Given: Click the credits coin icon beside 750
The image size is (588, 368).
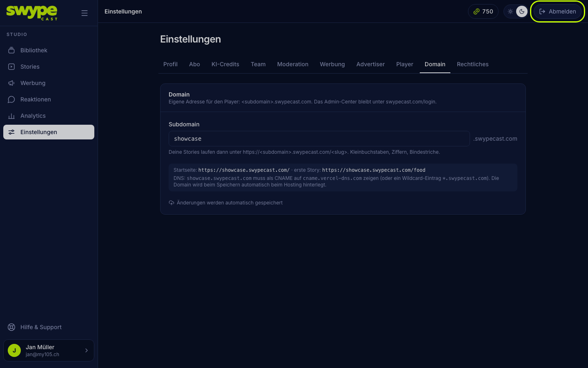Looking at the screenshot, I should tap(477, 11).
